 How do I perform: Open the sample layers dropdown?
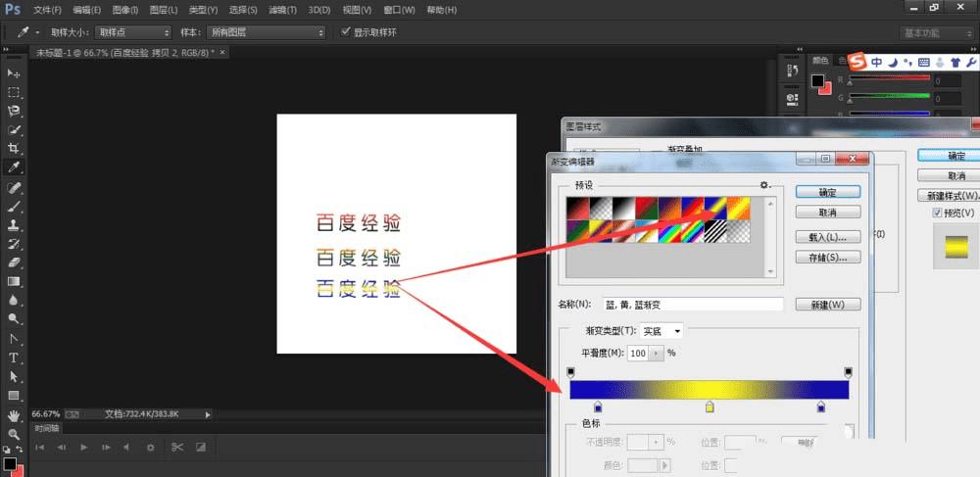267,32
